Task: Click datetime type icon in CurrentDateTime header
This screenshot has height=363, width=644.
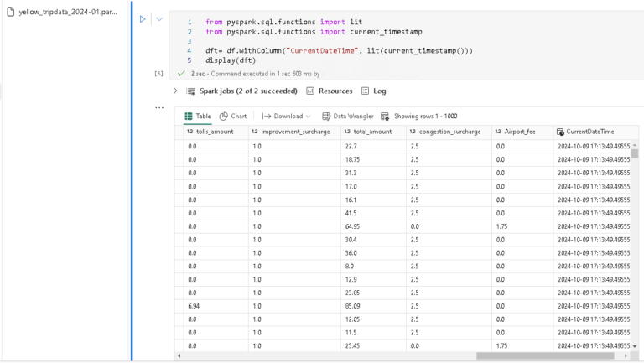Action: click(560, 132)
